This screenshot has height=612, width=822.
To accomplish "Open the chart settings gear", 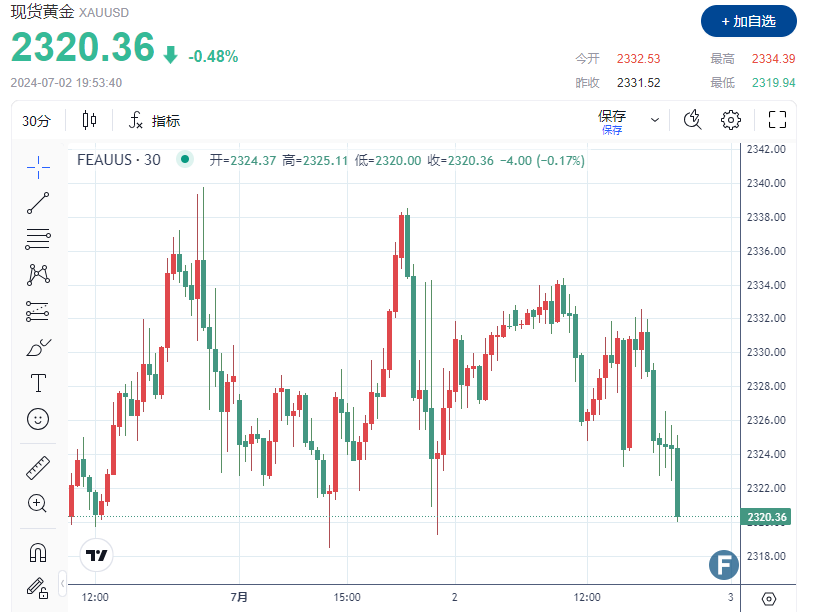I will 731,119.
